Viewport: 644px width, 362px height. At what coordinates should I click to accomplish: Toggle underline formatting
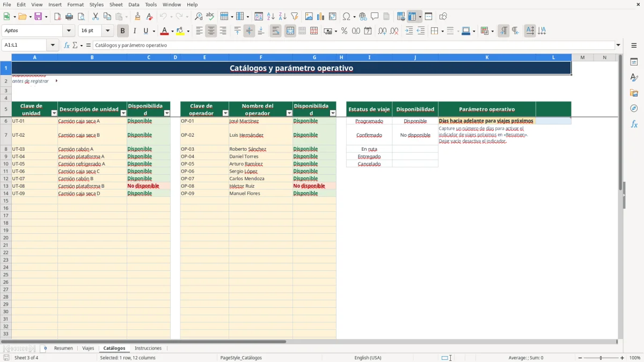tap(145, 31)
